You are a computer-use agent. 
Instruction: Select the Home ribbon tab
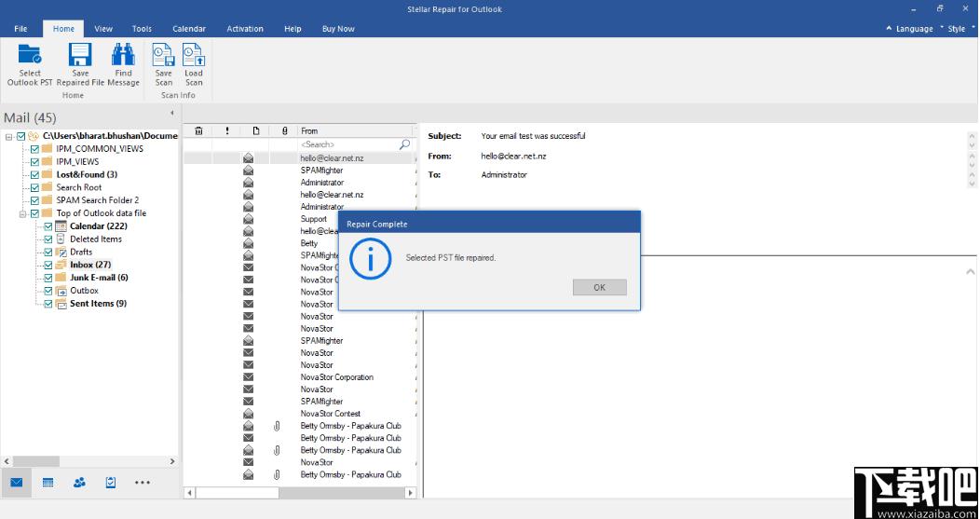coord(63,29)
